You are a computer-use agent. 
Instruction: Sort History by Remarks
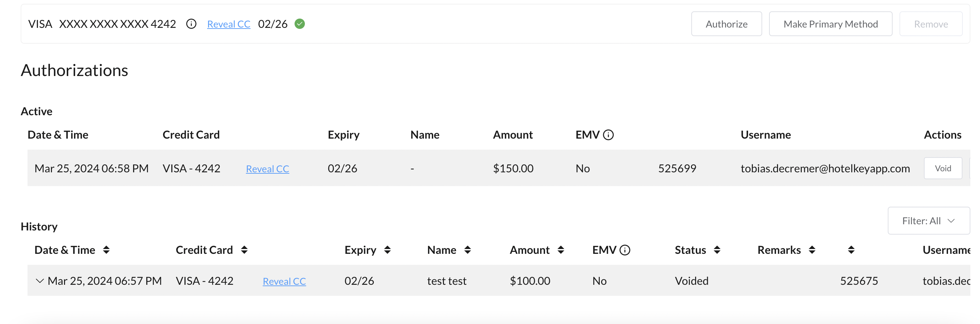pos(812,250)
